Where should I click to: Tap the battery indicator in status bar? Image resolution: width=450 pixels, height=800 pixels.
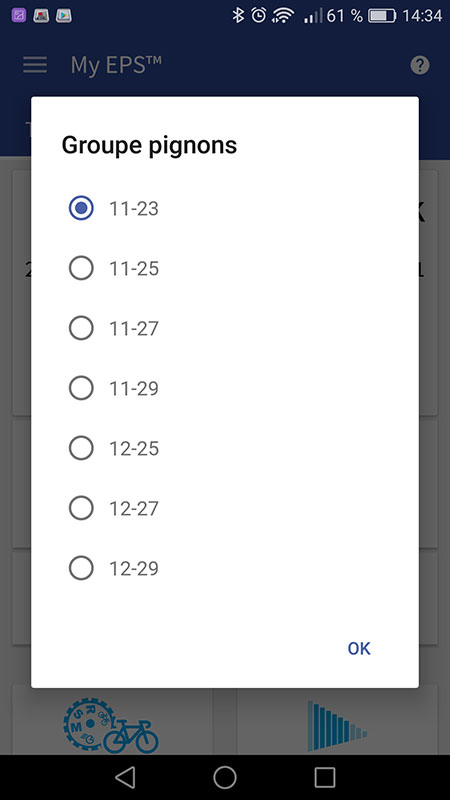pyautogui.click(x=382, y=16)
